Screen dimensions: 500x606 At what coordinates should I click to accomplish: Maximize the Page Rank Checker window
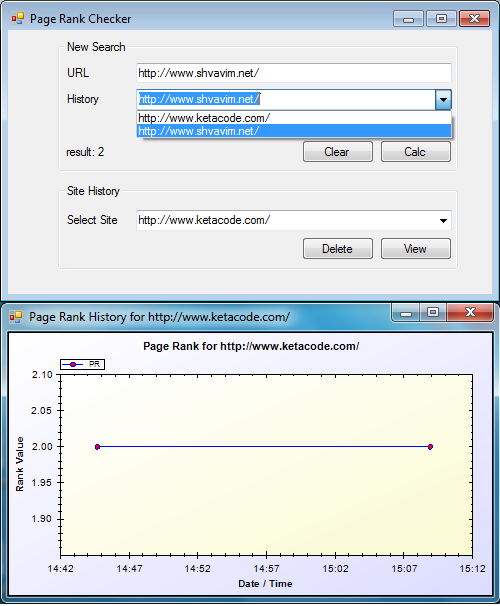point(441,19)
